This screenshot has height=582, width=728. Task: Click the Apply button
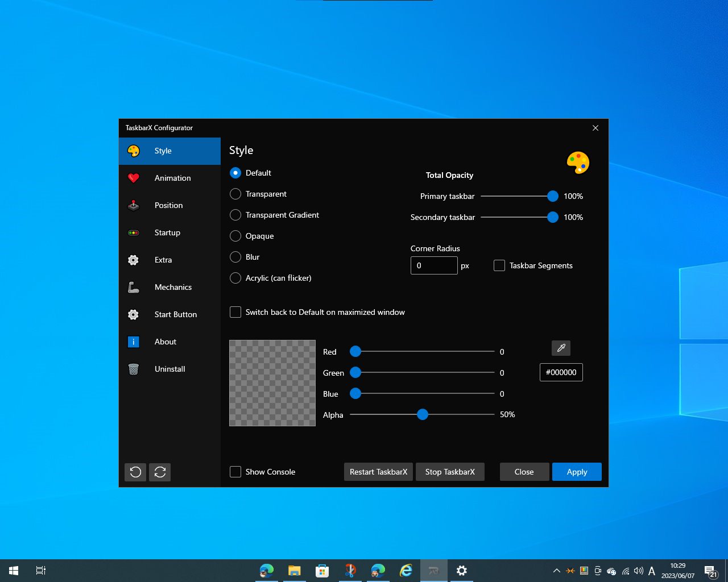[577, 472]
